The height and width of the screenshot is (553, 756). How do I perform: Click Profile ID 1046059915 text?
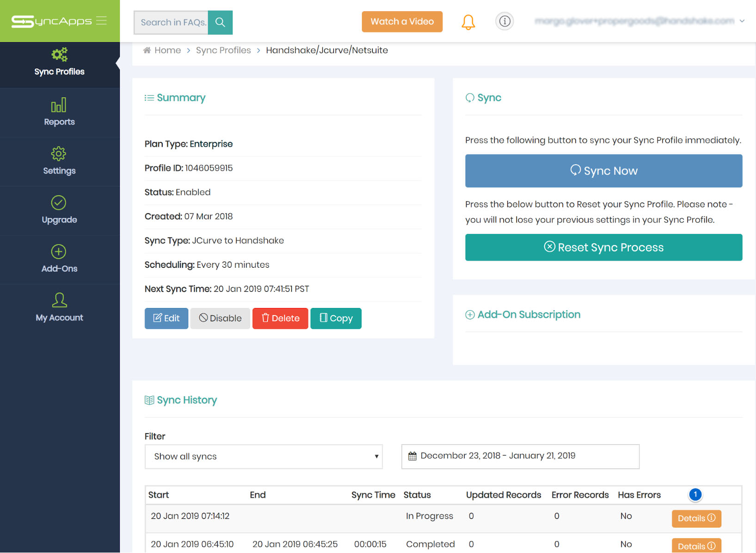189,168
